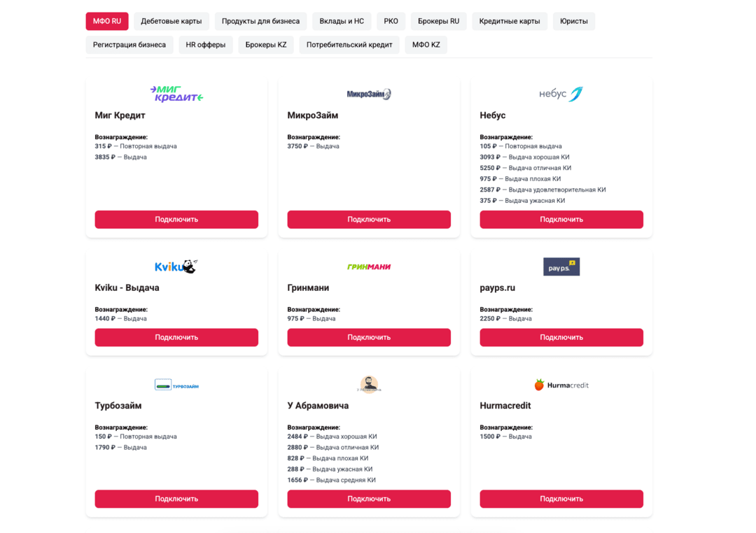Click the Турбозайм logo
This screenshot has width=756, height=533.
[176, 385]
